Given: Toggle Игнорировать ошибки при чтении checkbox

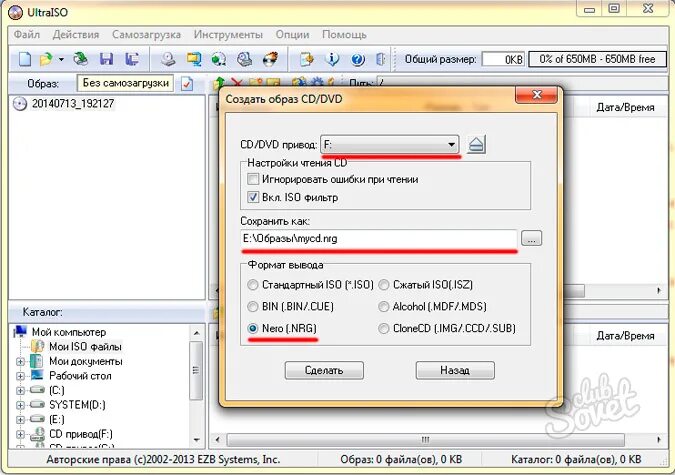Looking at the screenshot, I should coord(253,179).
